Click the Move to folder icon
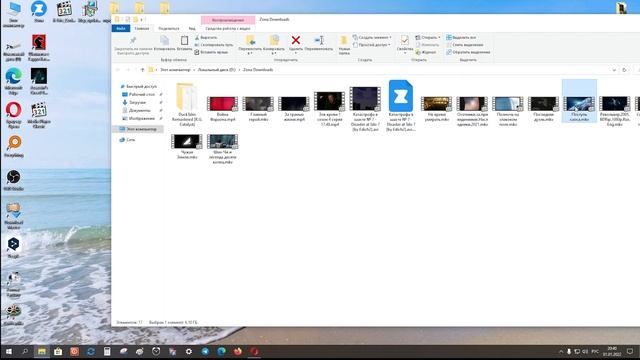 point(250,40)
